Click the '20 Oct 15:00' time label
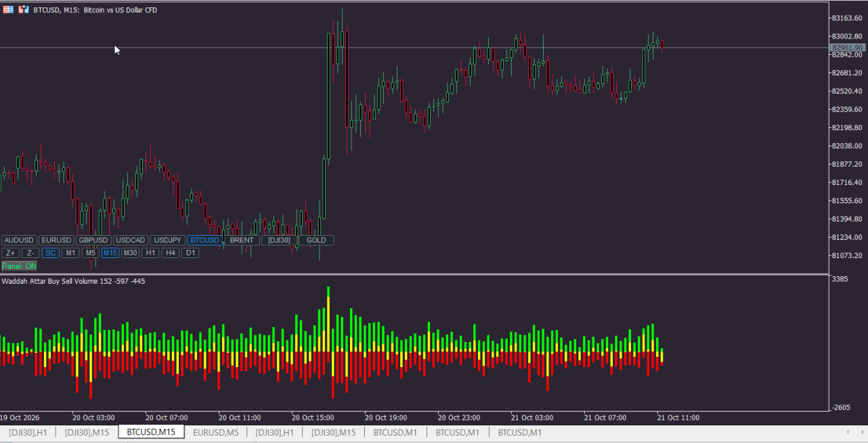 [313, 418]
